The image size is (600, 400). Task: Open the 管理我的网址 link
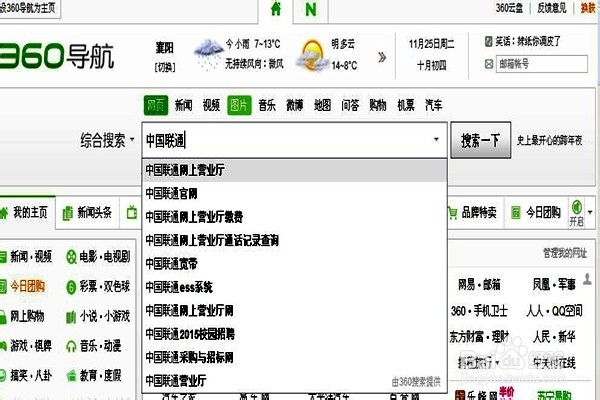pyautogui.click(x=565, y=253)
